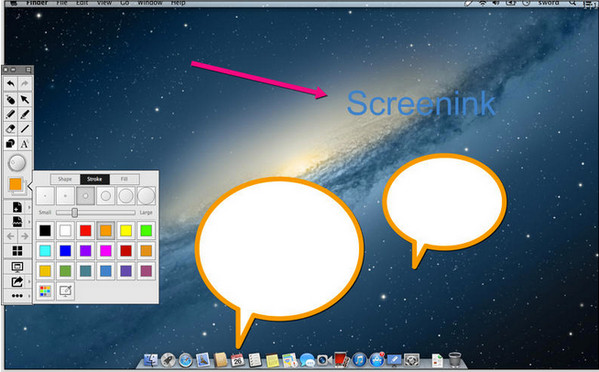Screen dimensions: 599x372
Task: Open iTunes from the Dock
Action: (359, 360)
